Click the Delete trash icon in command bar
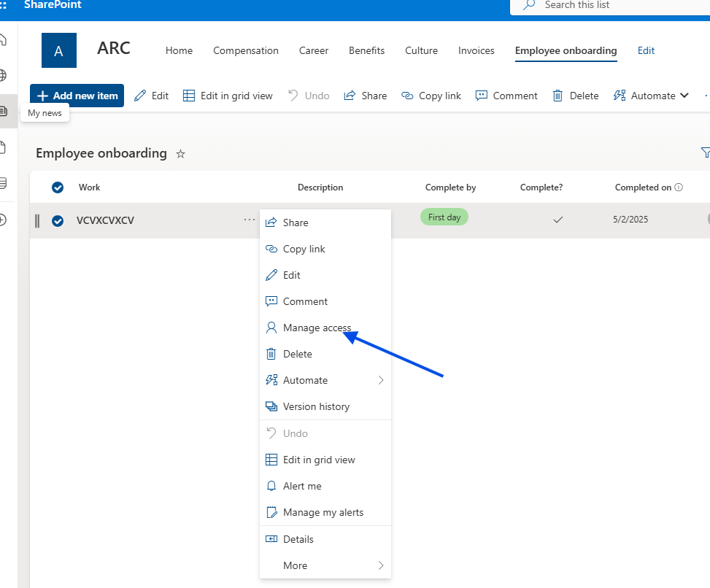 (x=557, y=96)
